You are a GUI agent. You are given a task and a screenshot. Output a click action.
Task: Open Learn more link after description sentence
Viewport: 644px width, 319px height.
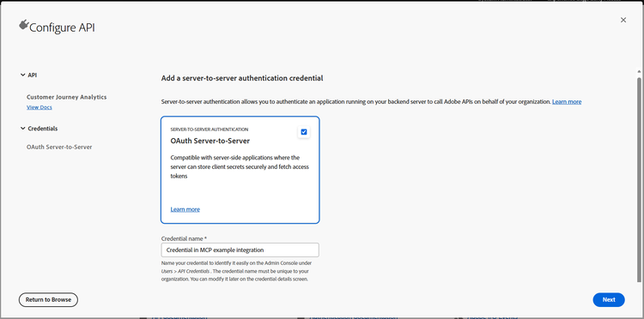coord(567,102)
